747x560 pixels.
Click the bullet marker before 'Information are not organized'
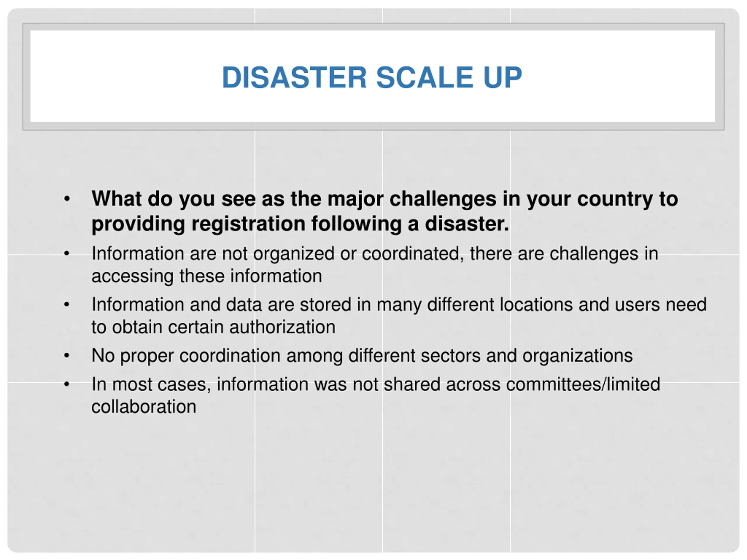[67, 253]
